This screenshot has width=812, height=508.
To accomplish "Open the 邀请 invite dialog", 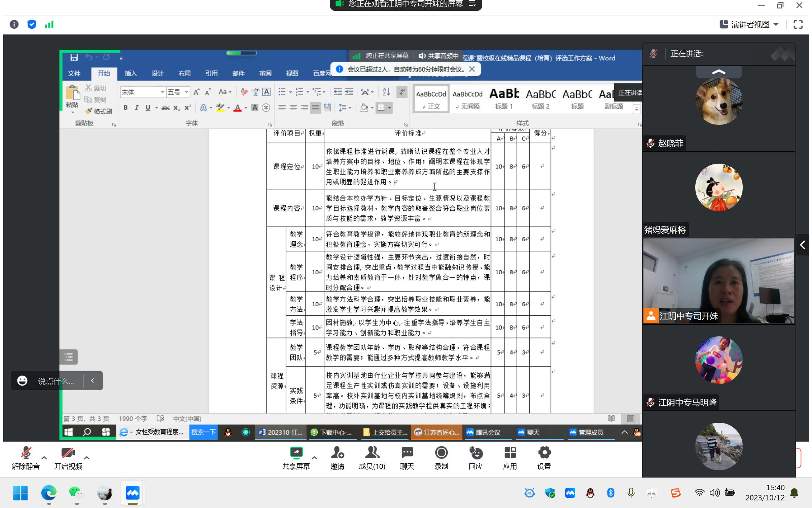I will coord(337,458).
